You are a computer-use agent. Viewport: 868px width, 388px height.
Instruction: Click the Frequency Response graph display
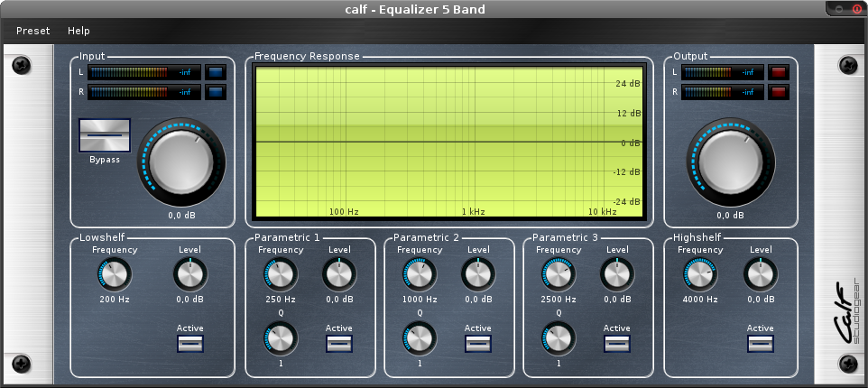pos(449,142)
